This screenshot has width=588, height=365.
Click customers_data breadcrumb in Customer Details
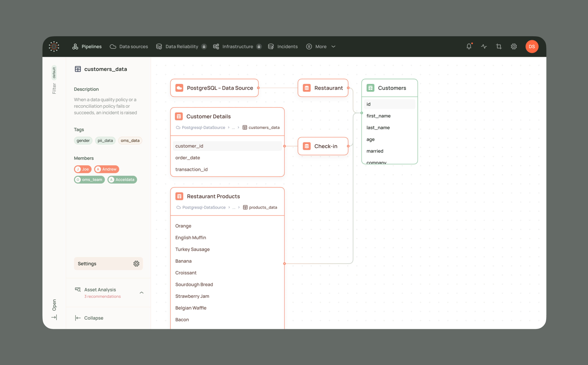click(x=261, y=127)
